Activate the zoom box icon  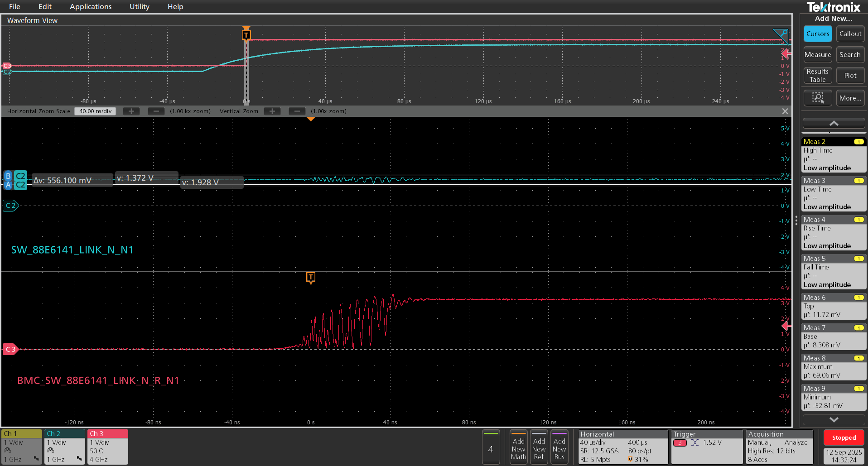(x=818, y=98)
